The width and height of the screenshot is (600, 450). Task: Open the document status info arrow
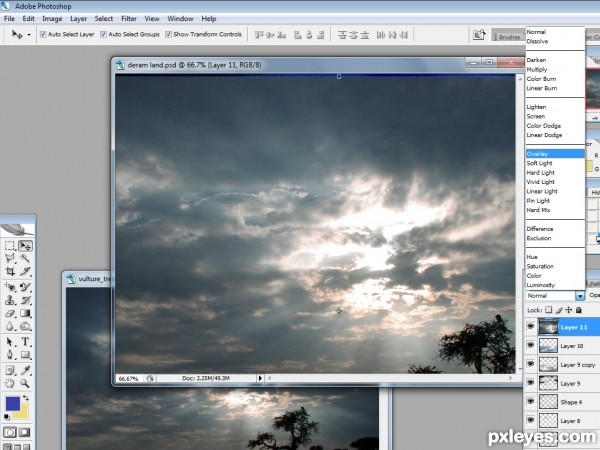coord(260,378)
